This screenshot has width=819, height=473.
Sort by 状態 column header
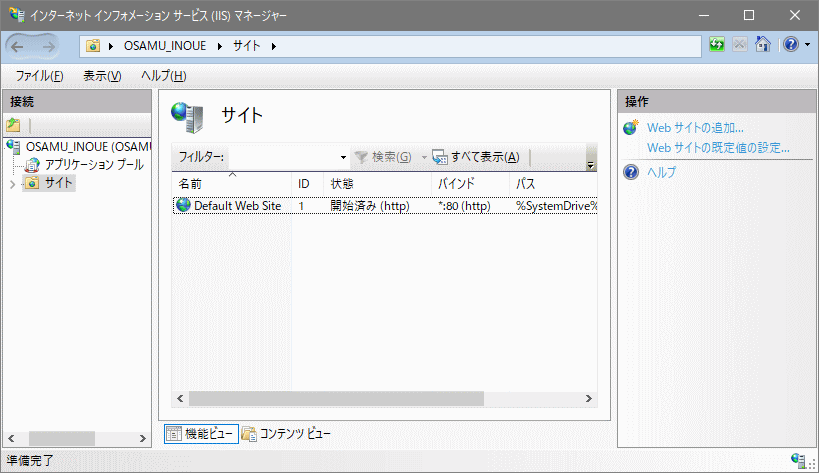point(377,184)
